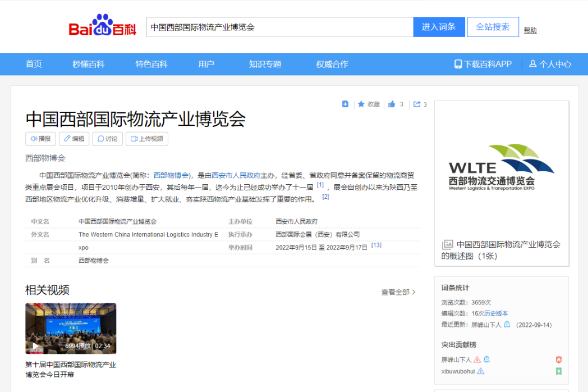Open 权威合作 navigation item
The image size is (588, 392).
coord(332,64)
